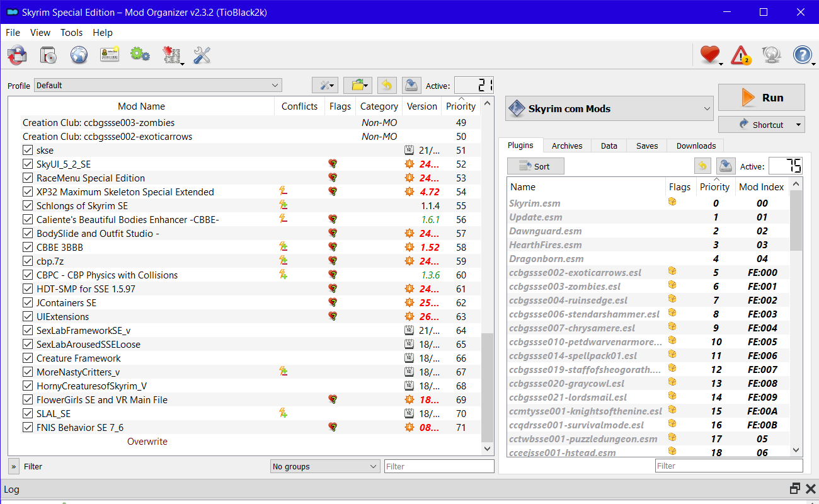This screenshot has height=504, width=819.
Task: Sort plugins by Mod Index header
Action: point(762,186)
